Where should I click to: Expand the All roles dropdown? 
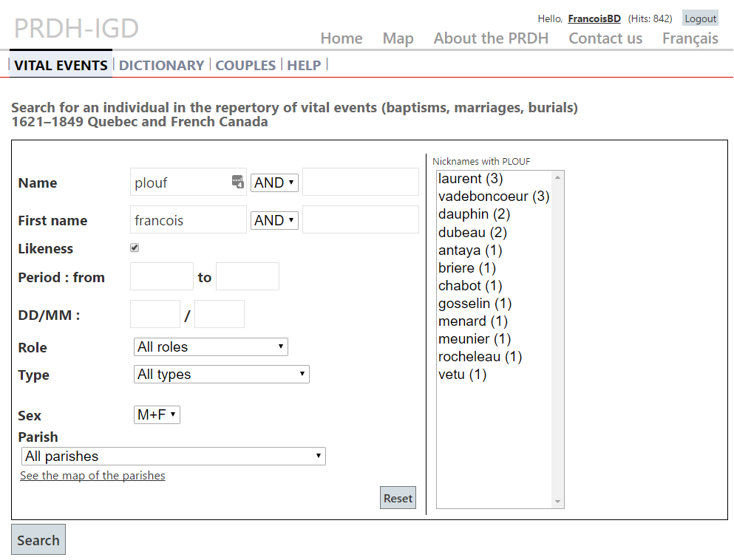pyautogui.click(x=211, y=346)
